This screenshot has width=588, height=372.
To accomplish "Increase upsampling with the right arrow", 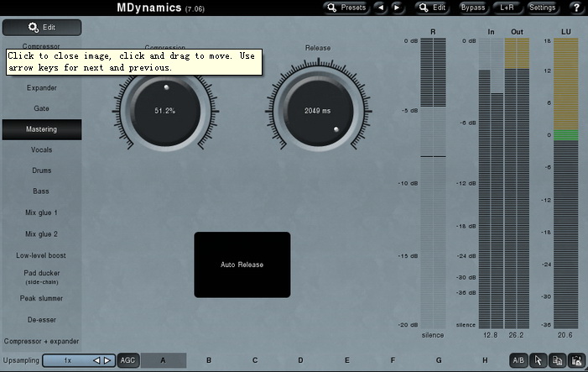I will click(107, 360).
